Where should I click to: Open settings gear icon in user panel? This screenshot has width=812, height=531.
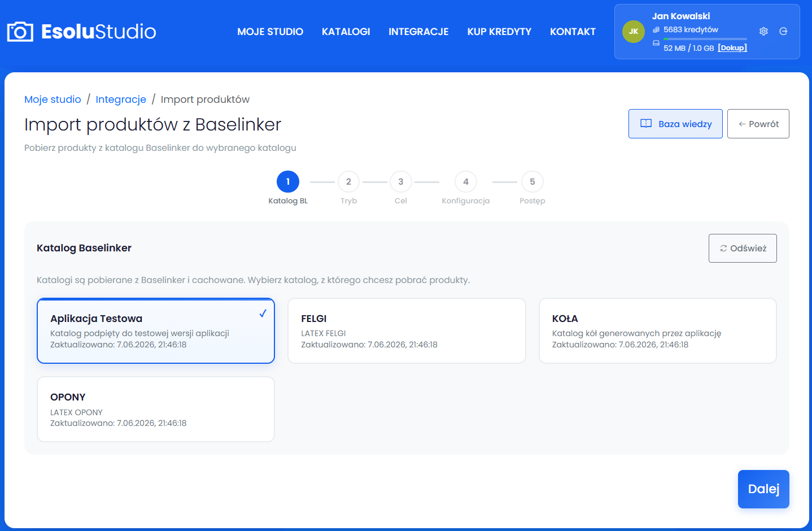pyautogui.click(x=763, y=32)
